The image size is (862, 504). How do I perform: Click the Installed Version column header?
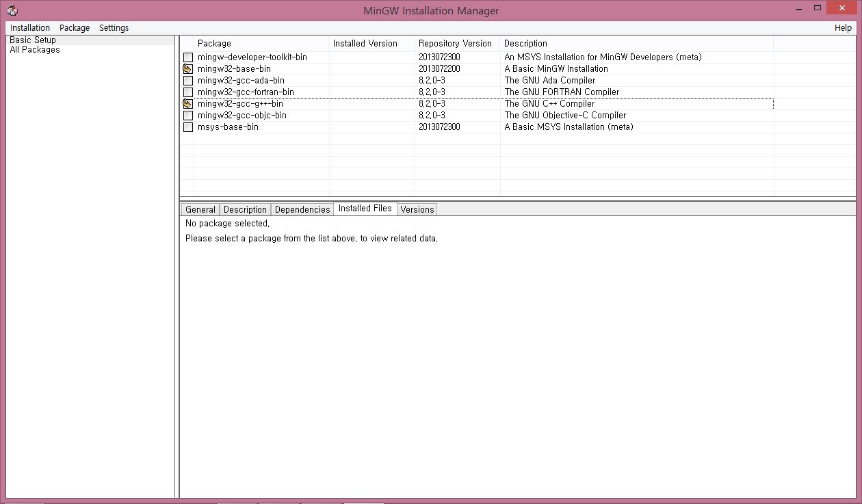(x=372, y=44)
